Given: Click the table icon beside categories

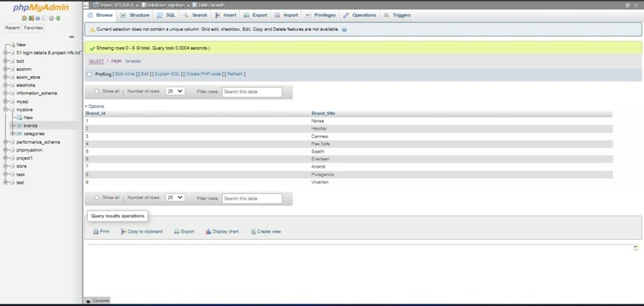Looking at the screenshot, I should pyautogui.click(x=19, y=134).
